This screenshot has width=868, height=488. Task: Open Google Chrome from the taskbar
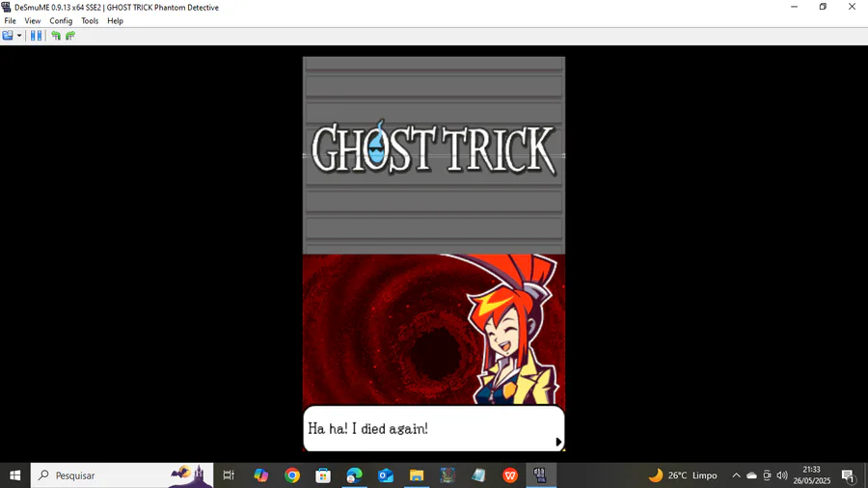tap(292, 475)
